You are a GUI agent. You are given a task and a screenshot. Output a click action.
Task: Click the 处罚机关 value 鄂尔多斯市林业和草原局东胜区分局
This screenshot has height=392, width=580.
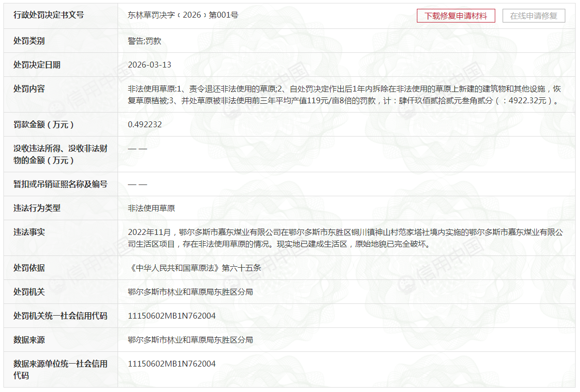coord(190,292)
